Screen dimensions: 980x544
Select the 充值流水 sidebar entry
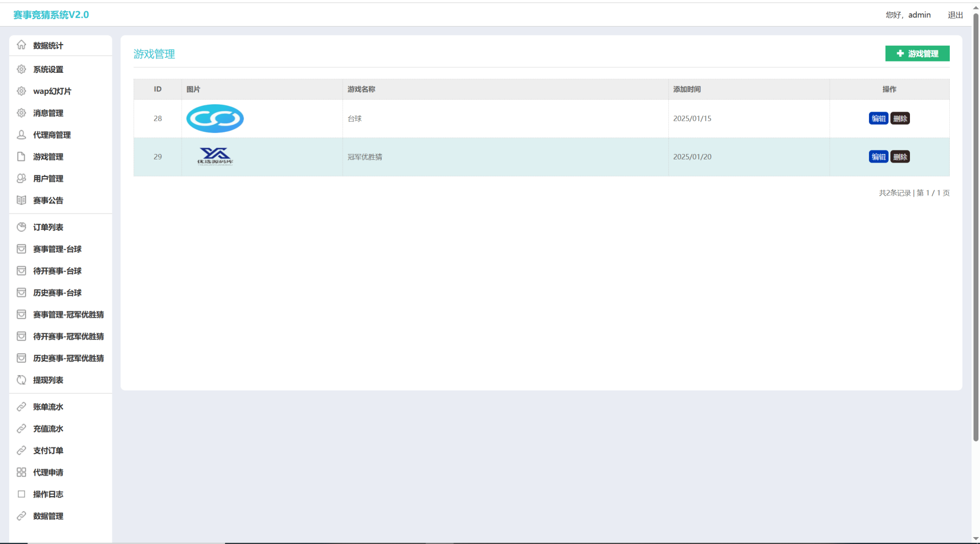click(48, 429)
